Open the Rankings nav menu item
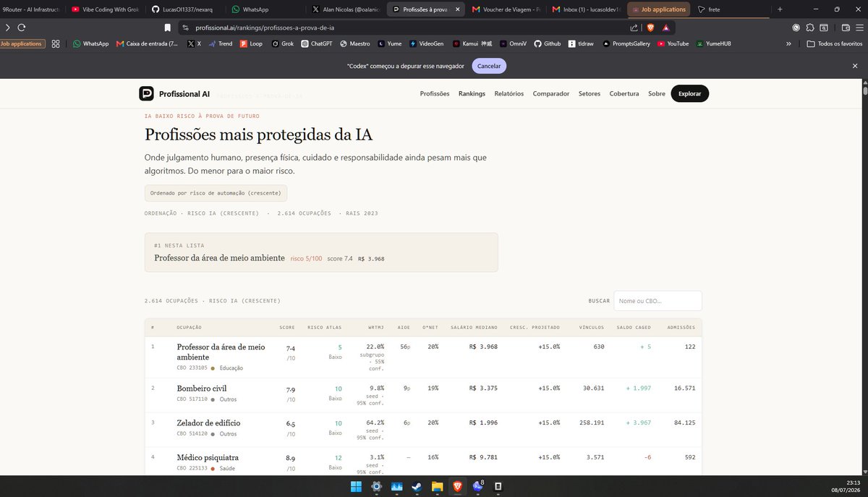 coord(472,94)
